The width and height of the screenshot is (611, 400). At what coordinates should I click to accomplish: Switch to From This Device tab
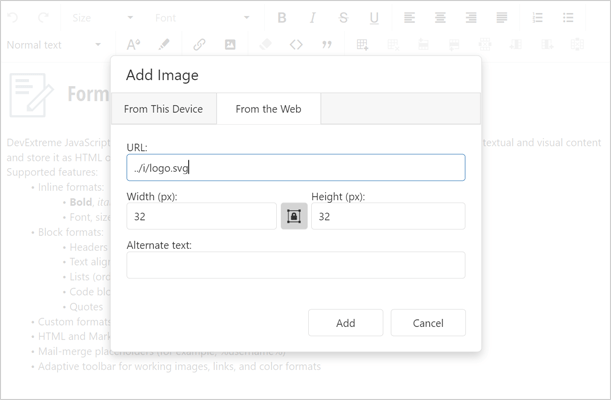[x=164, y=109]
